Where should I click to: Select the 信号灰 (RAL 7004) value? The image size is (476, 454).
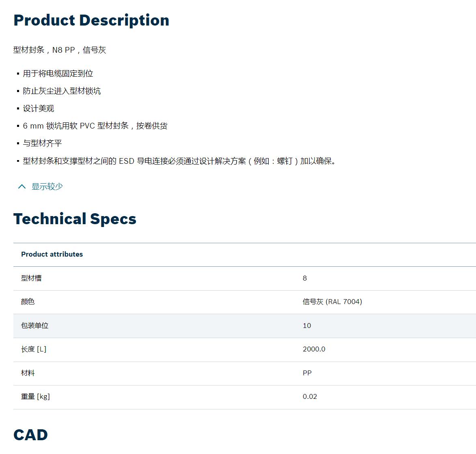coord(332,302)
